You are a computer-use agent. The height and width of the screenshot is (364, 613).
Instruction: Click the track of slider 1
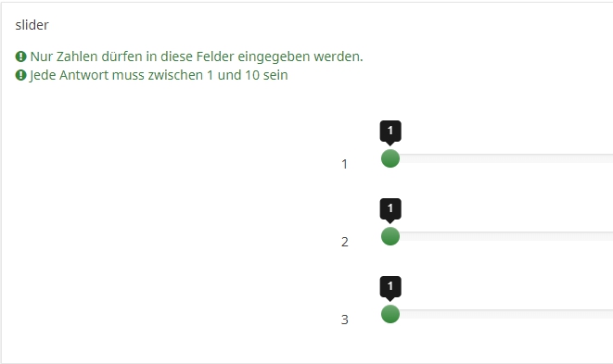pos(502,158)
